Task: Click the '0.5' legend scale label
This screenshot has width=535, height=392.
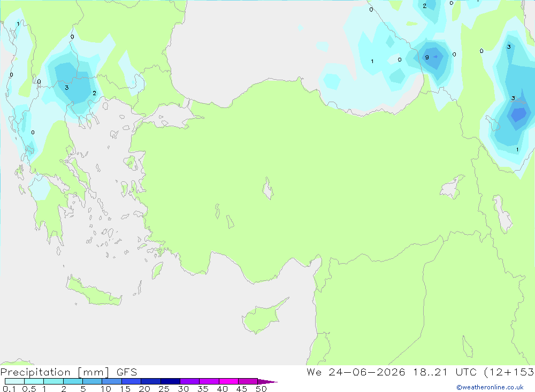Action: (x=29, y=389)
